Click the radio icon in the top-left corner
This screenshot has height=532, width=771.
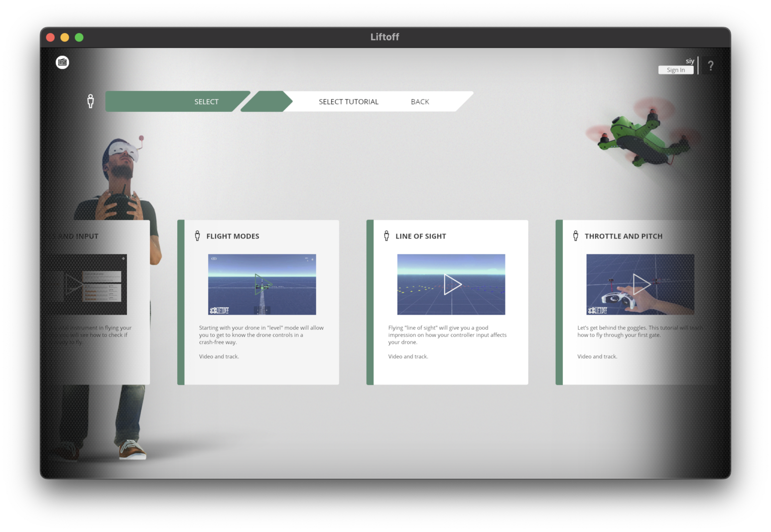(62, 62)
